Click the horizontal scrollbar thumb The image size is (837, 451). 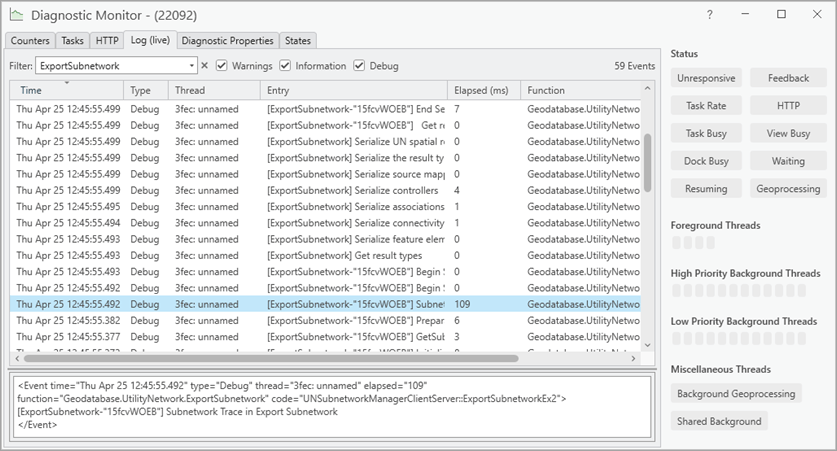(x=271, y=359)
